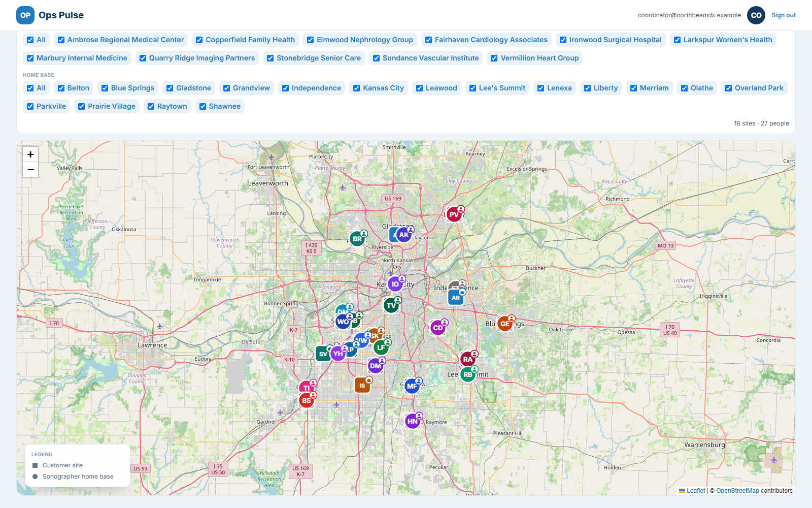Image resolution: width=812 pixels, height=508 pixels.
Task: Zoom out on the map
Action: coord(30,170)
